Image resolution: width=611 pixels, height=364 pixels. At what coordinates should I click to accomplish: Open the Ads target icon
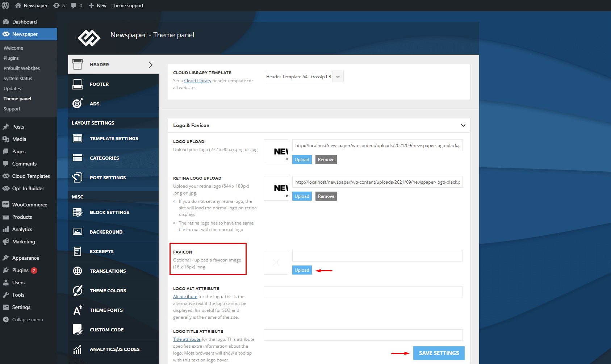click(x=78, y=104)
